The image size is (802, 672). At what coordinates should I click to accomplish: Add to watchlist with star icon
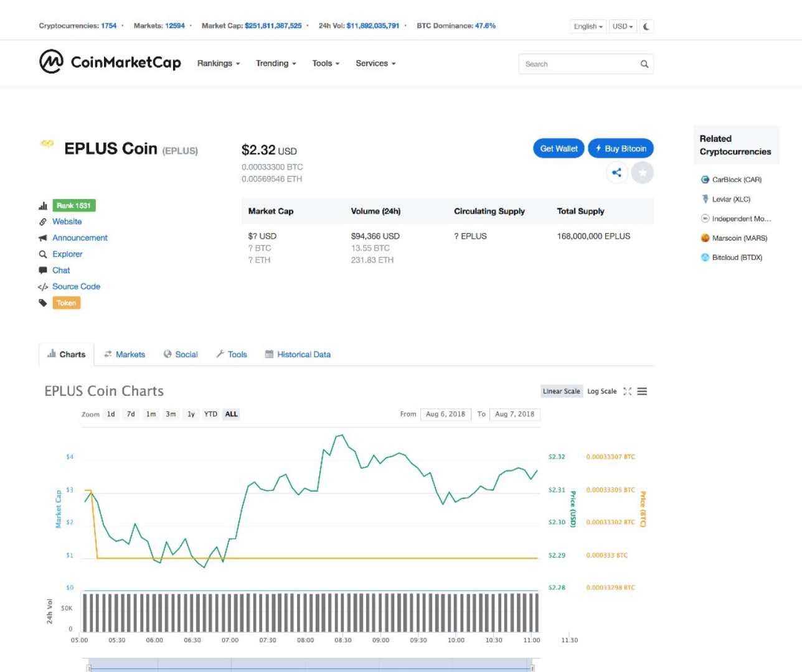point(643,172)
